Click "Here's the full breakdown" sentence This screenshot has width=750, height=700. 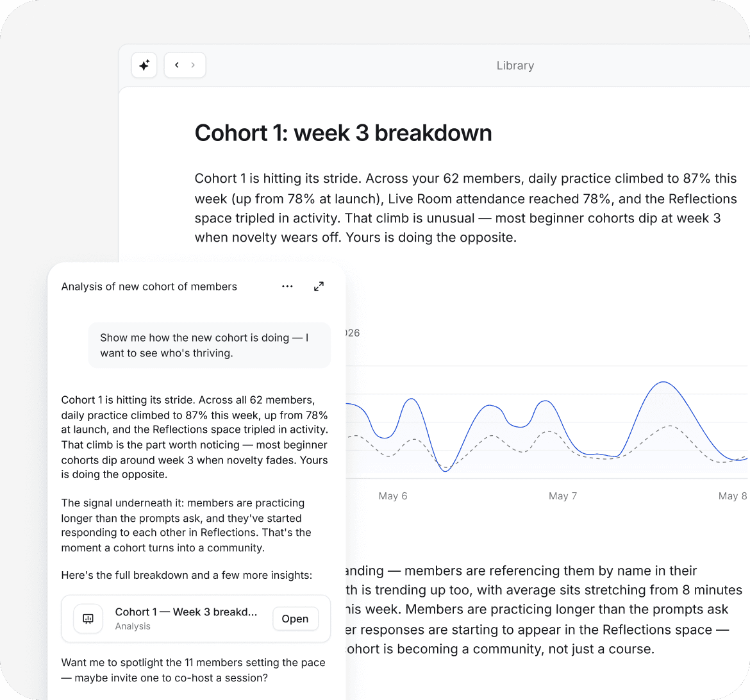187,575
